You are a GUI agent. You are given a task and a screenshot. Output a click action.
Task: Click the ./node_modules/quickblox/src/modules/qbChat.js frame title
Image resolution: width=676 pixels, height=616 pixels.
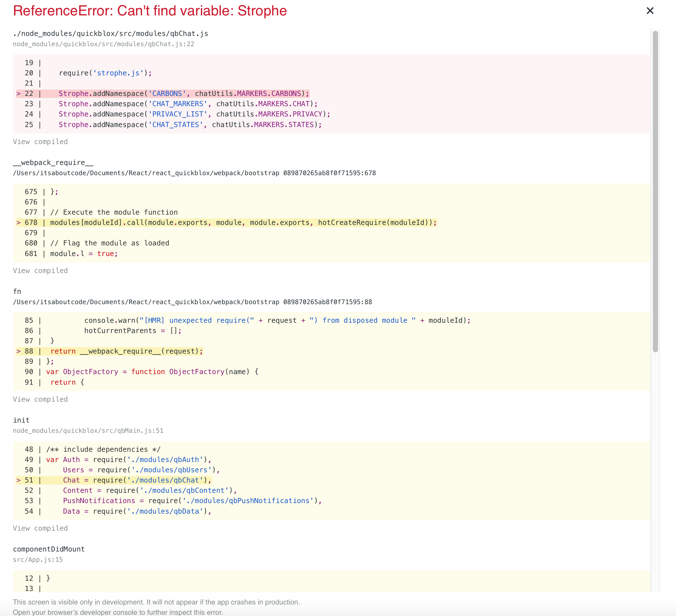click(x=110, y=33)
